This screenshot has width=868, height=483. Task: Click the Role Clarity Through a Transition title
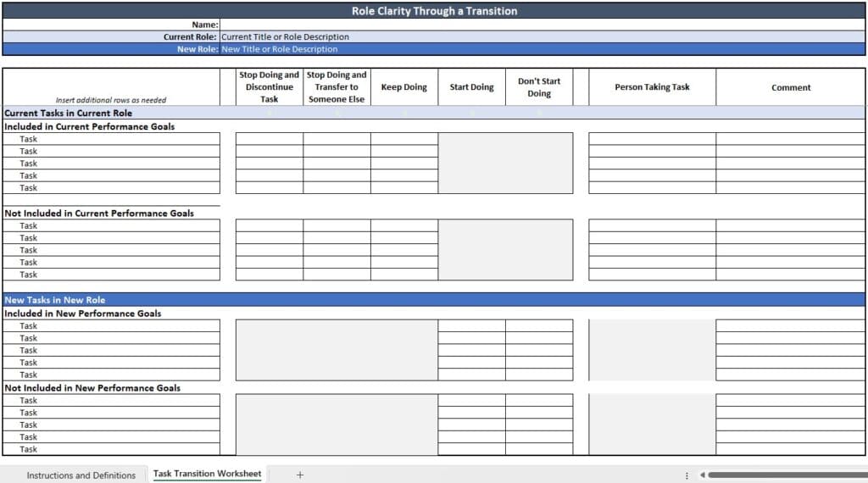point(434,11)
